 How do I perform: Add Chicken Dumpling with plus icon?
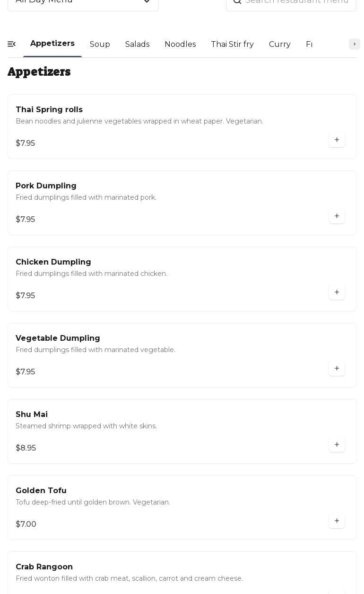(337, 293)
